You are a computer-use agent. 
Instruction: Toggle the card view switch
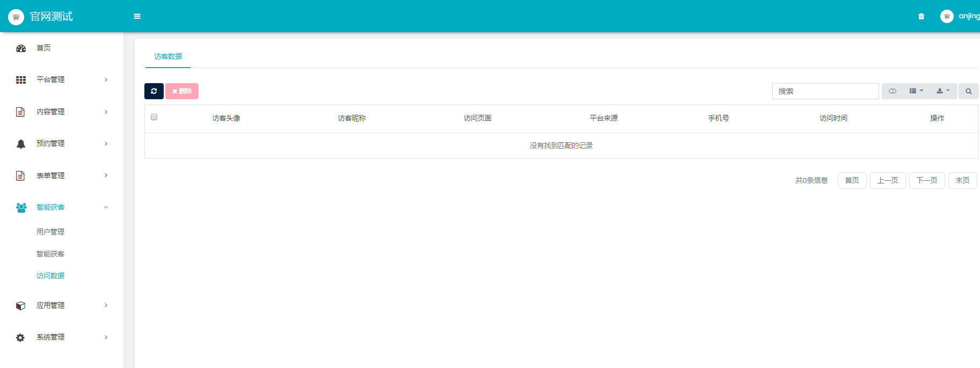(893, 91)
